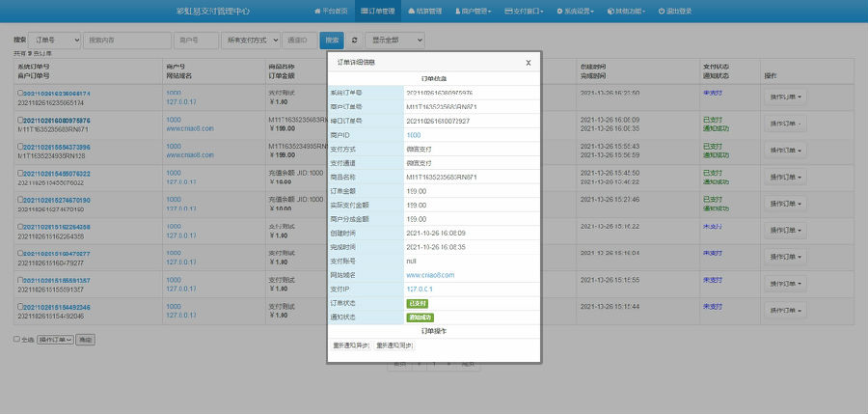Click 商户ID 1000 link in the dialog

click(414, 135)
